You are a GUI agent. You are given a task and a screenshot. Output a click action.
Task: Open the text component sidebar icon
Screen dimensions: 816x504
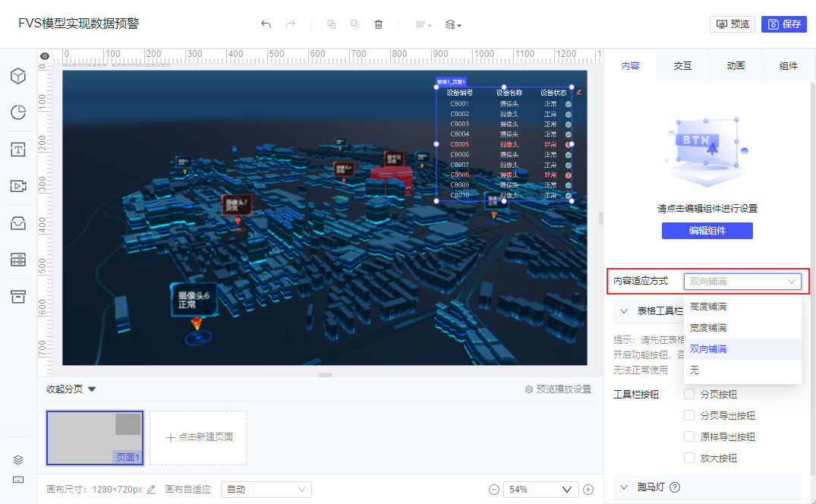coord(18,150)
